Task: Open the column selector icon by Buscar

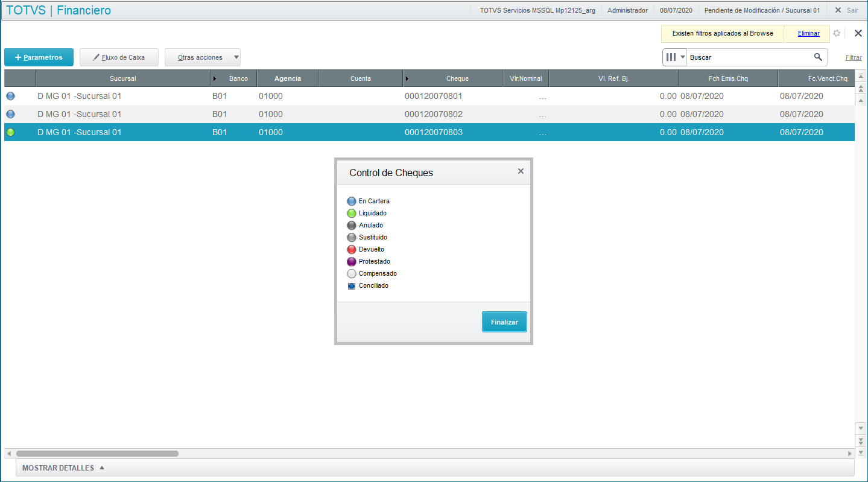Action: pyautogui.click(x=675, y=57)
